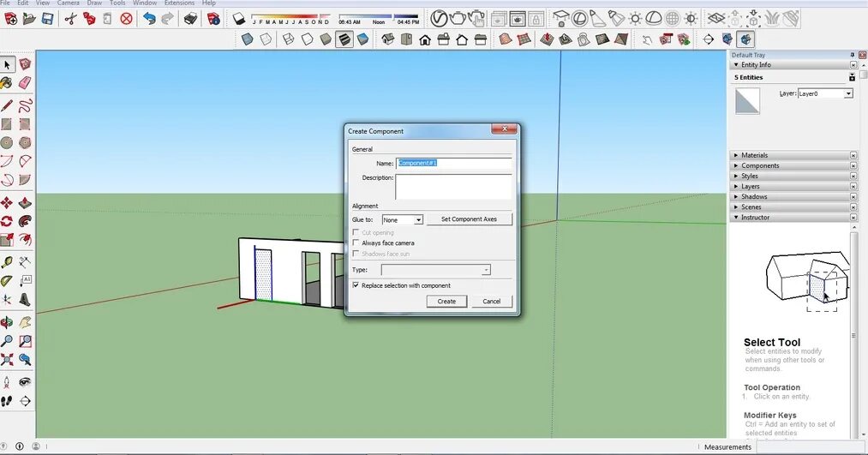Open the Extensions menu
The image size is (868, 455).
click(x=179, y=3)
